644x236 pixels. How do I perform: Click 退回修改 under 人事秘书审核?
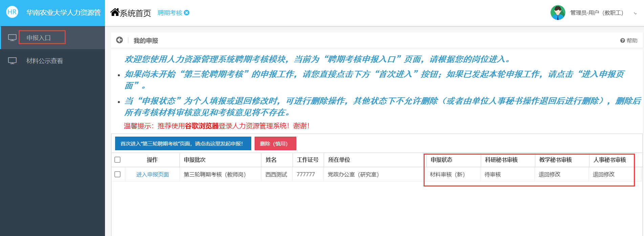pos(604,174)
